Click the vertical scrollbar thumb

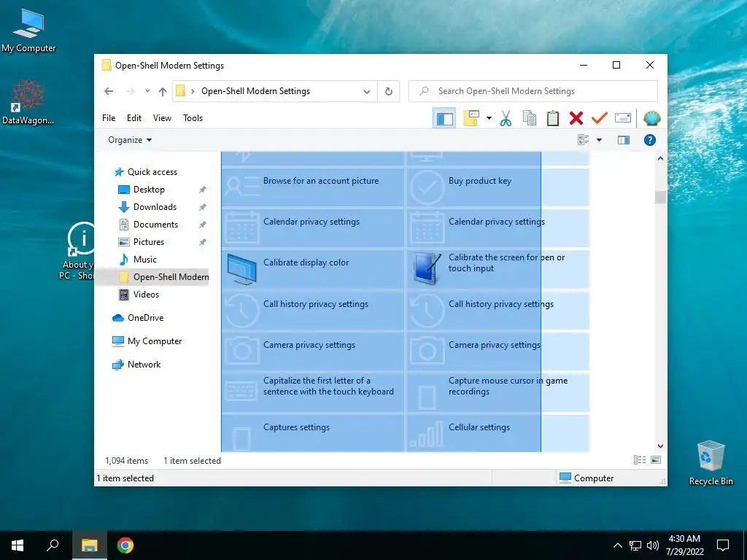tap(660, 197)
